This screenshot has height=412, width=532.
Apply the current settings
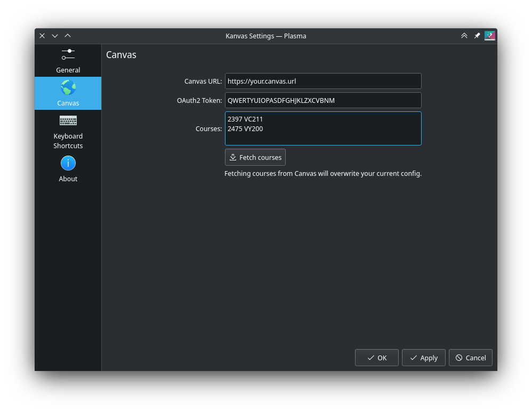tap(423, 358)
